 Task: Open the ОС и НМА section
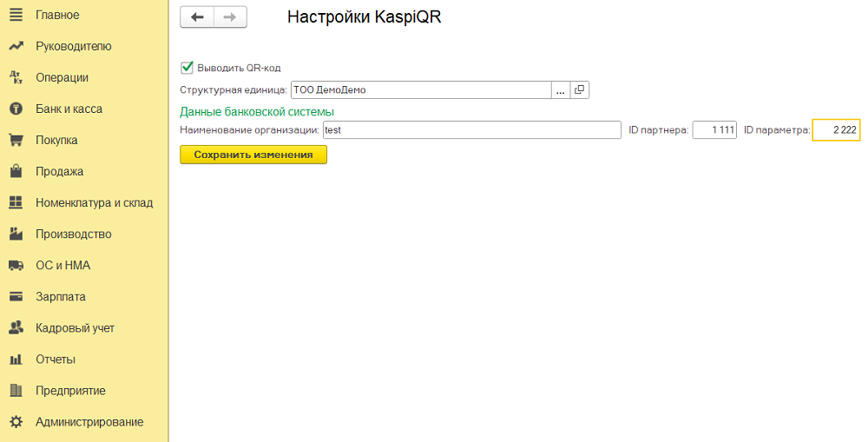point(63,266)
